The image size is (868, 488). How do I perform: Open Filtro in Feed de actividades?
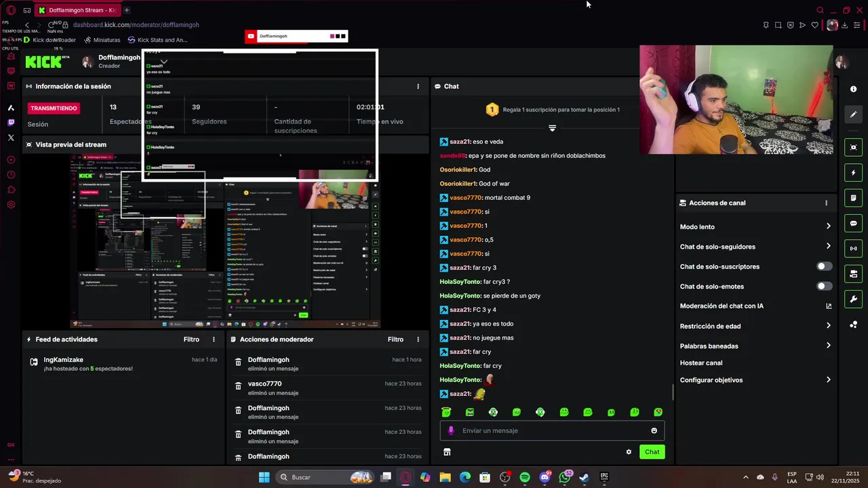click(x=191, y=340)
